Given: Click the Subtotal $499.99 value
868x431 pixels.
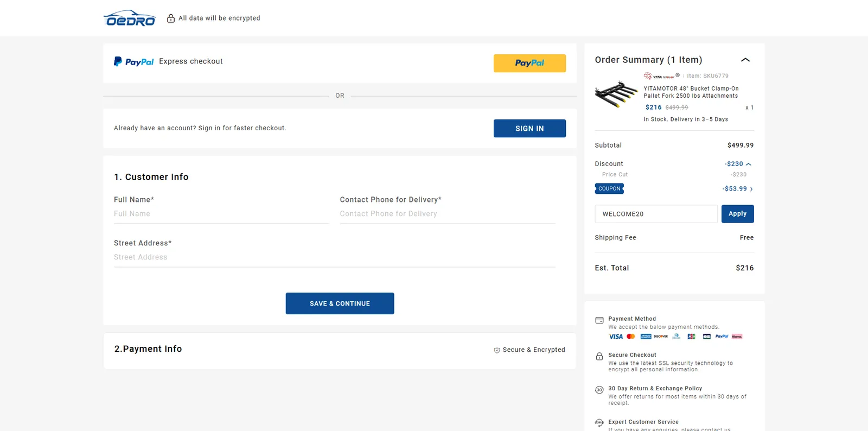Looking at the screenshot, I should (741, 145).
